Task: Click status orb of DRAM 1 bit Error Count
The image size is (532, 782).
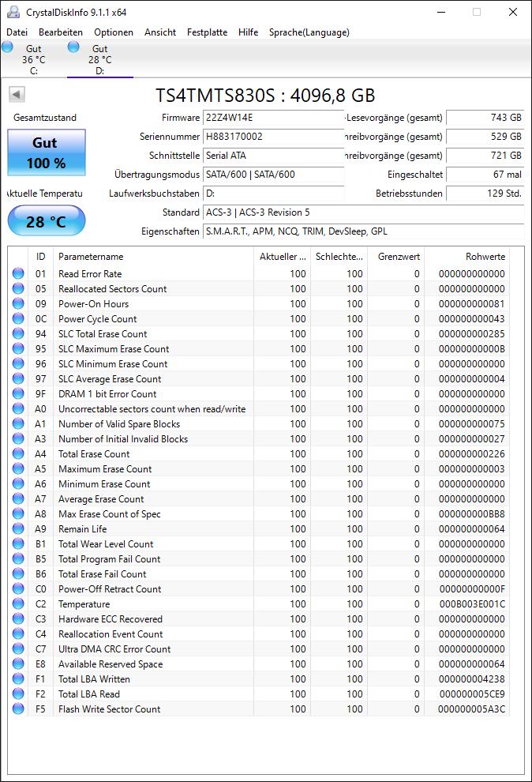Action: [18, 393]
